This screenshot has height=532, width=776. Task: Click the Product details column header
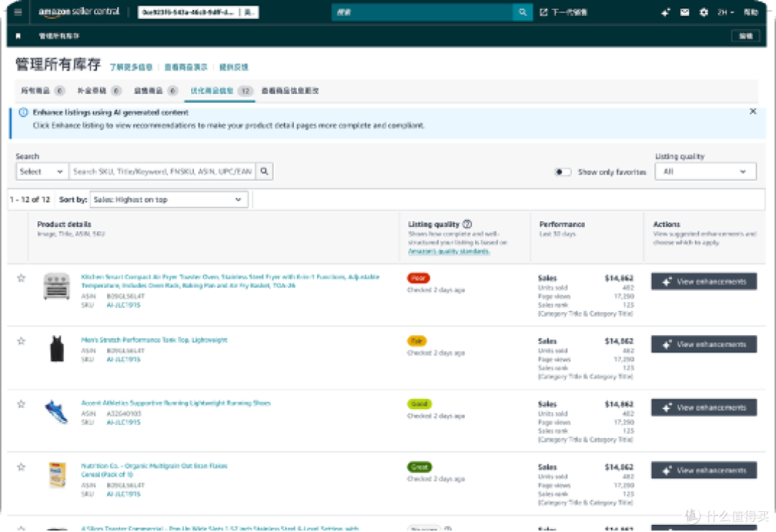point(65,224)
